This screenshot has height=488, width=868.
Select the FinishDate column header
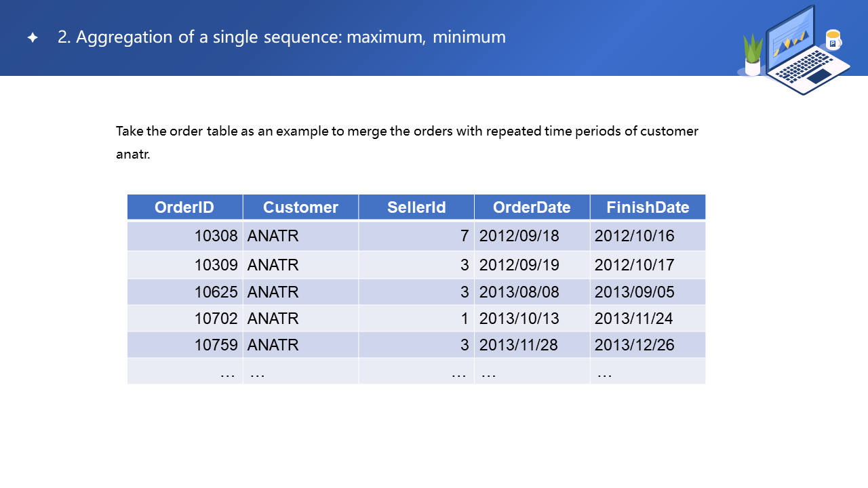648,207
